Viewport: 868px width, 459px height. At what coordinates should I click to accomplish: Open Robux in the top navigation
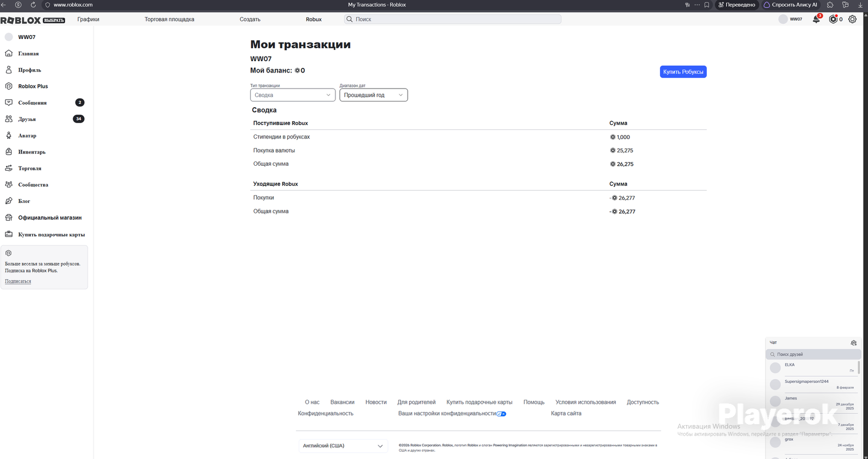click(x=314, y=19)
